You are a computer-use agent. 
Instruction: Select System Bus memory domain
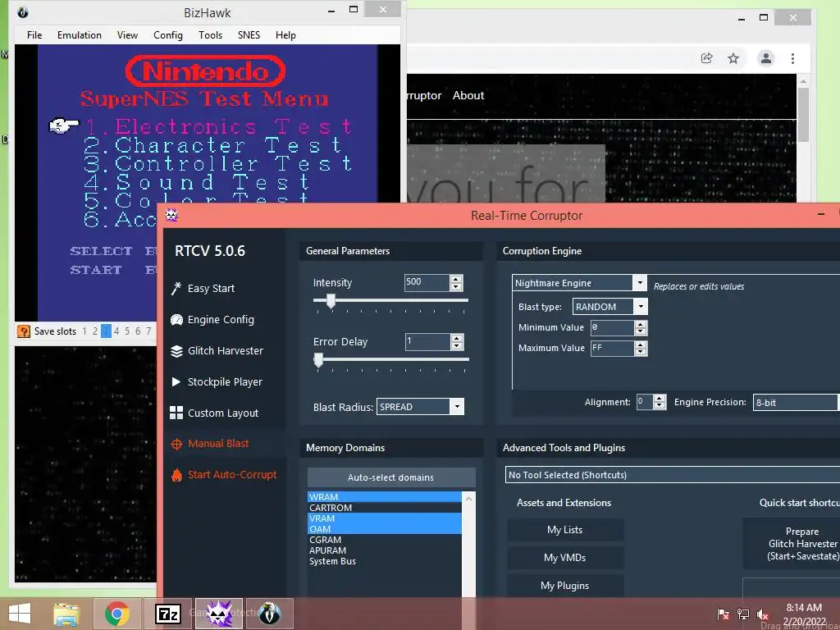coord(385,561)
